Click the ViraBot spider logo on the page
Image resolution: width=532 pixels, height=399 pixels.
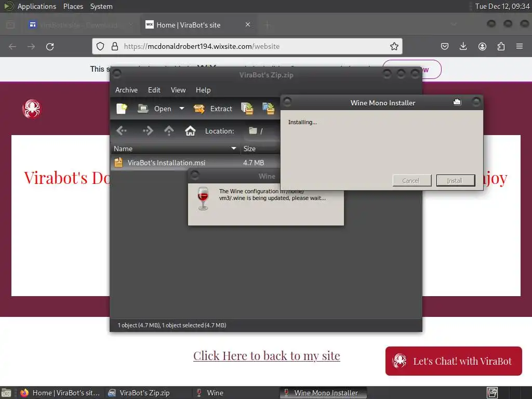(32, 109)
